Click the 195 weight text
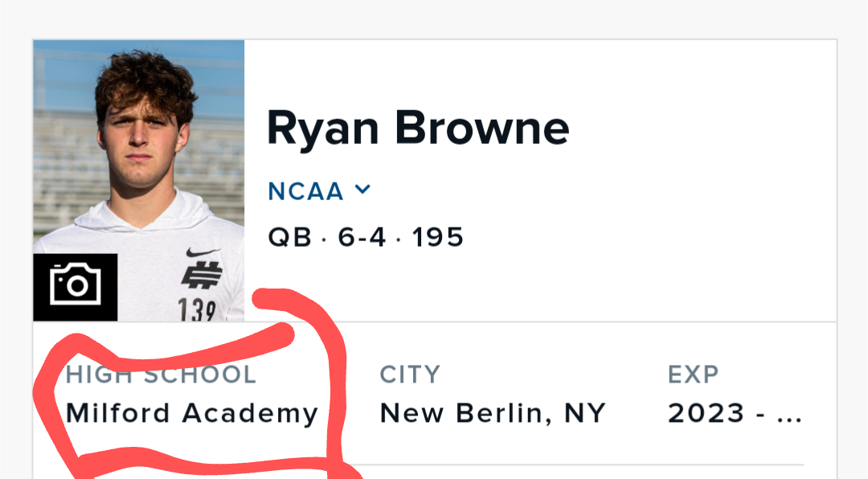868x479 pixels. [438, 237]
